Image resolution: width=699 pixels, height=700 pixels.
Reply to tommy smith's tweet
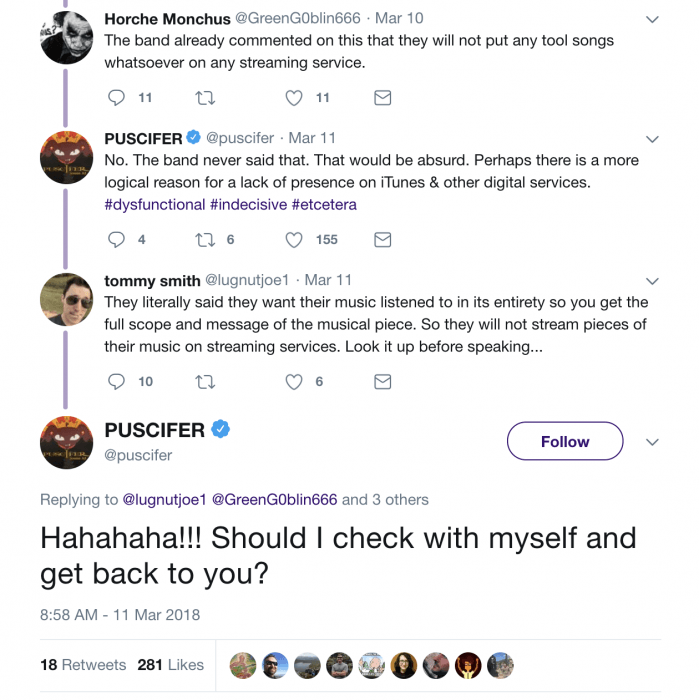tap(116, 382)
